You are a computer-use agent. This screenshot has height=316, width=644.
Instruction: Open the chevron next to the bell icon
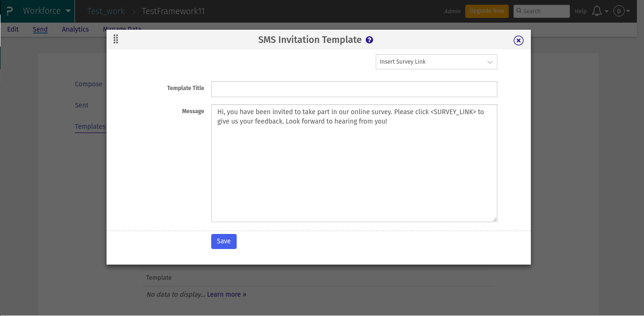coord(606,11)
